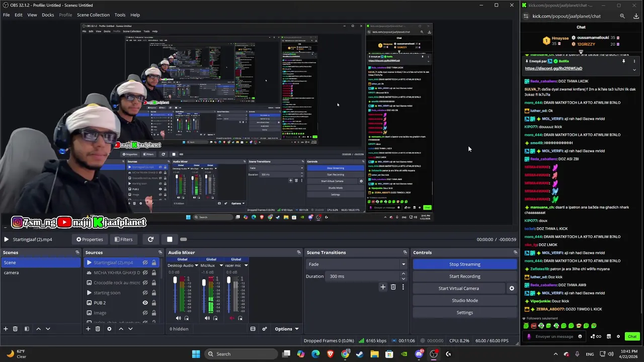Remove selected source using trash icon

[x=98, y=329]
